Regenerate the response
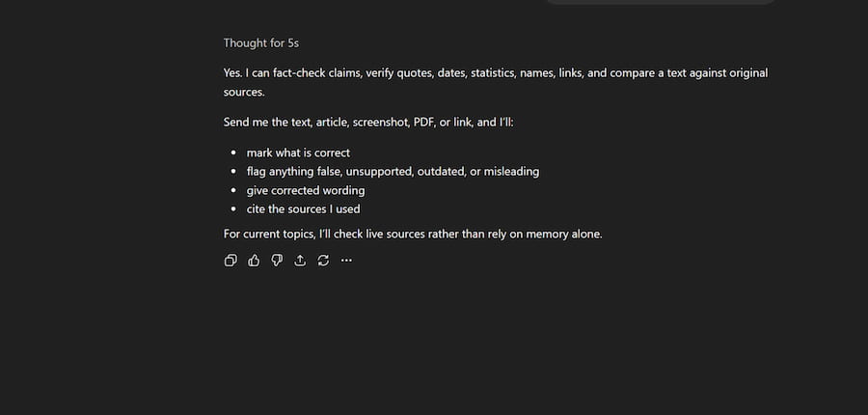 click(323, 261)
